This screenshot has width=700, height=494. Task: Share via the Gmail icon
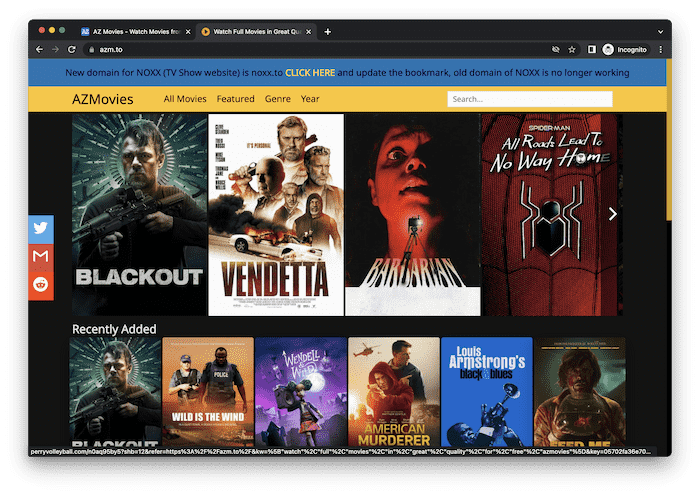click(41, 257)
